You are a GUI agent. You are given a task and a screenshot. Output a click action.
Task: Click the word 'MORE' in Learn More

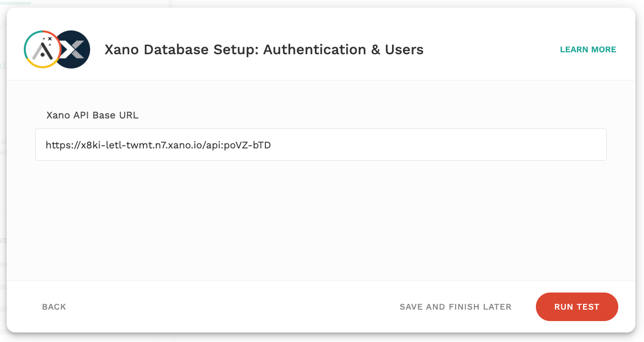click(x=604, y=49)
